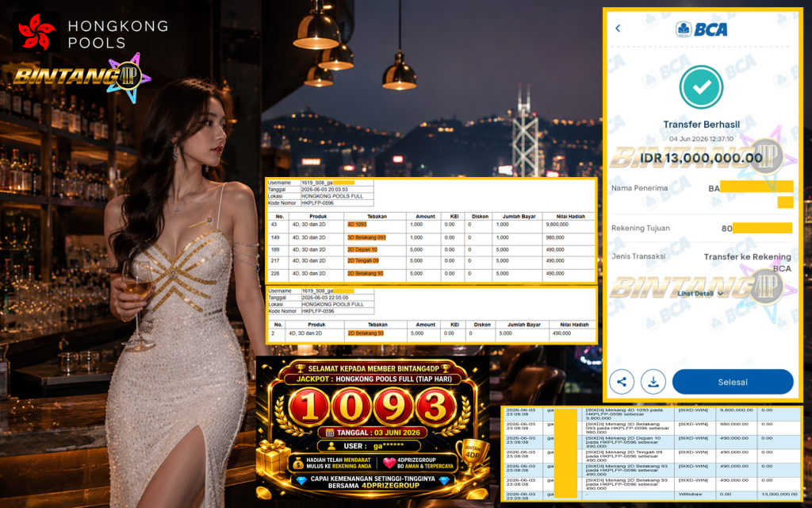Image resolution: width=812 pixels, height=508 pixels.
Task: Click 'Transfer ke Rekening BCA' value
Action: (x=747, y=262)
